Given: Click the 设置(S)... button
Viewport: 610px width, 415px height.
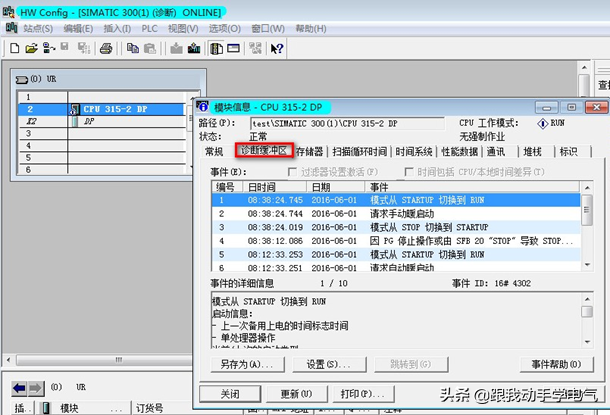Looking at the screenshot, I should pos(329,364).
